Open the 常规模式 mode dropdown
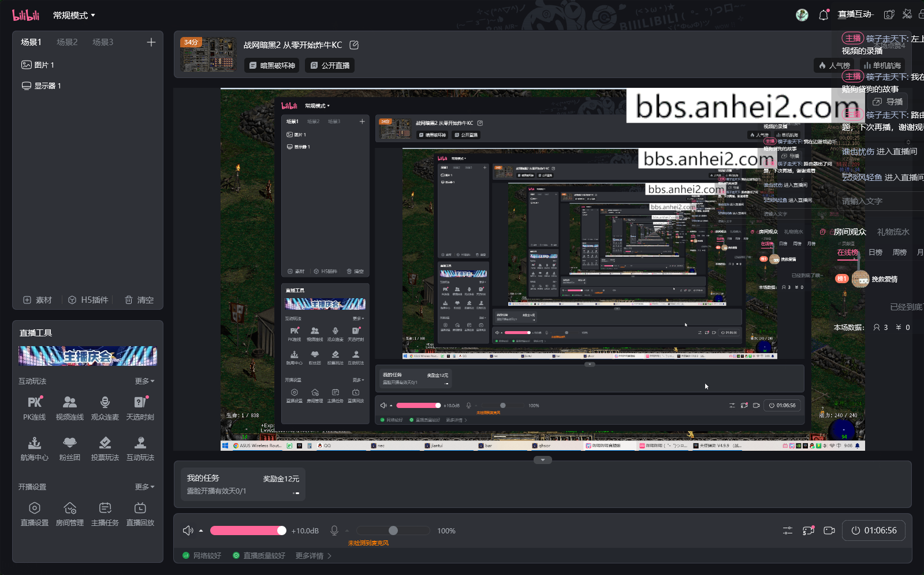 click(x=74, y=16)
